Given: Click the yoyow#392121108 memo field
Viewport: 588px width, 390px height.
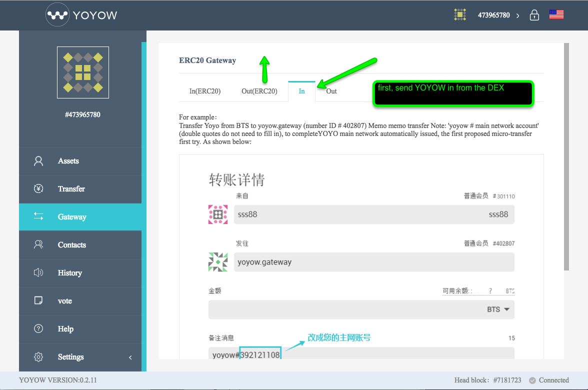Looking at the screenshot, I should click(361, 353).
